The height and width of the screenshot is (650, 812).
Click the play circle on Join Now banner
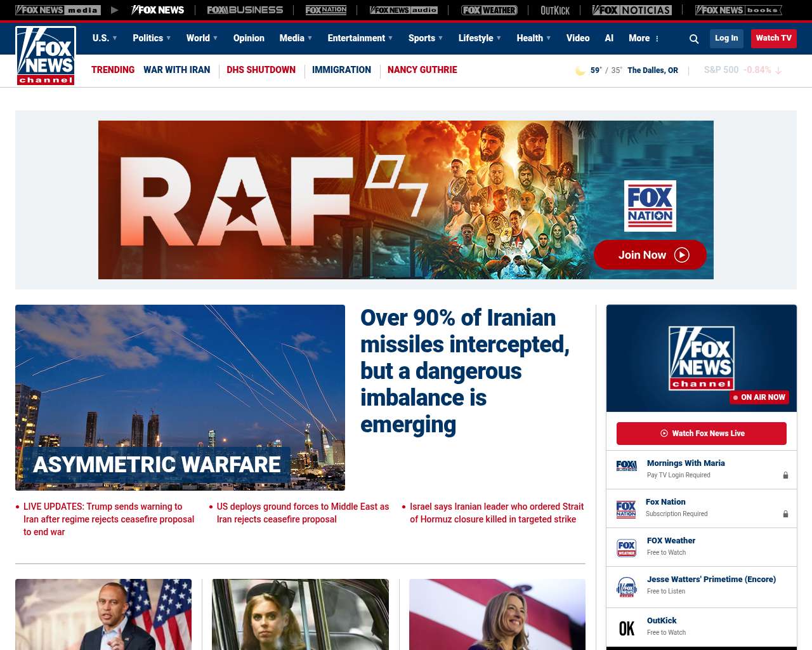(682, 255)
